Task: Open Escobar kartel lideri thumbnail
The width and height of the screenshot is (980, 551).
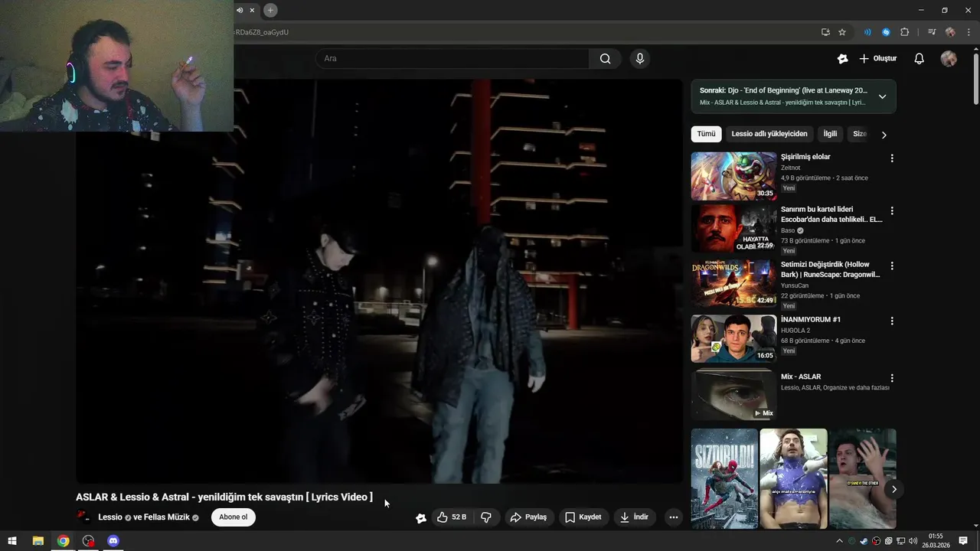Action: 733,228
